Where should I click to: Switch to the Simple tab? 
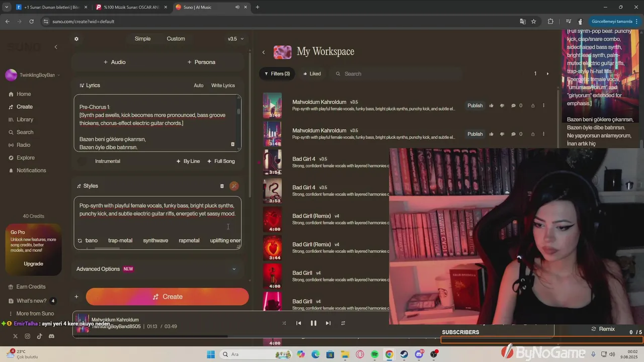[142, 39]
